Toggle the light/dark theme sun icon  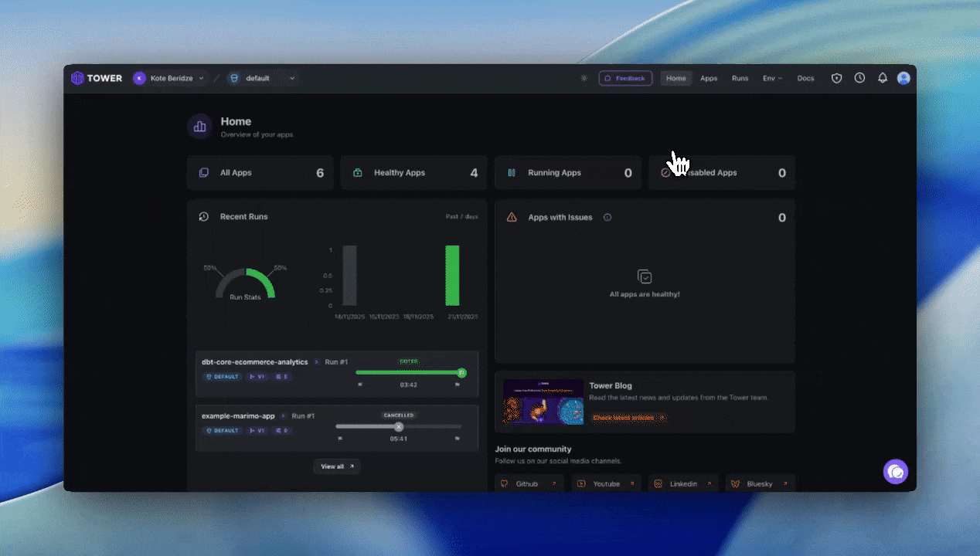(x=584, y=78)
